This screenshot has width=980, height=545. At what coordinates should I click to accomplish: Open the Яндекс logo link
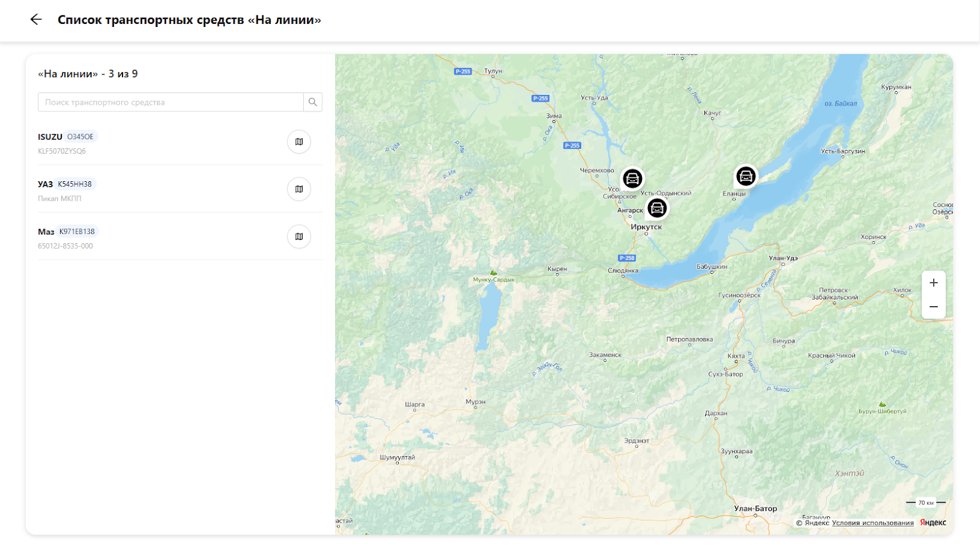tap(933, 522)
